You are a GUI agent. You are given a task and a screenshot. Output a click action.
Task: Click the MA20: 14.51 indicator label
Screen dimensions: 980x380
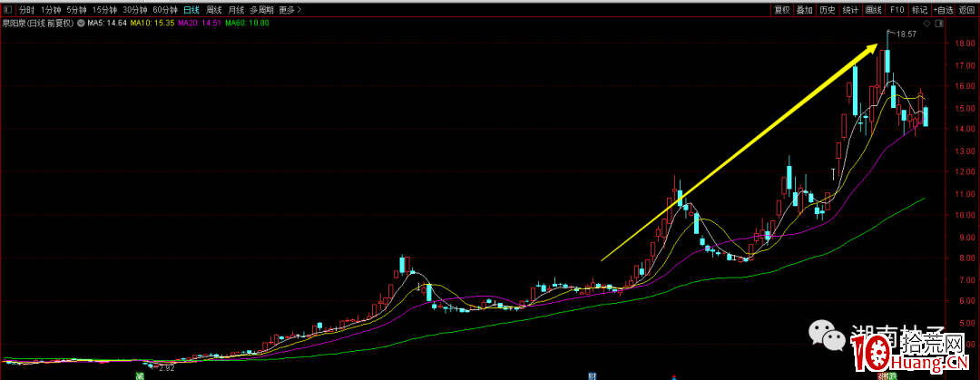(x=200, y=23)
